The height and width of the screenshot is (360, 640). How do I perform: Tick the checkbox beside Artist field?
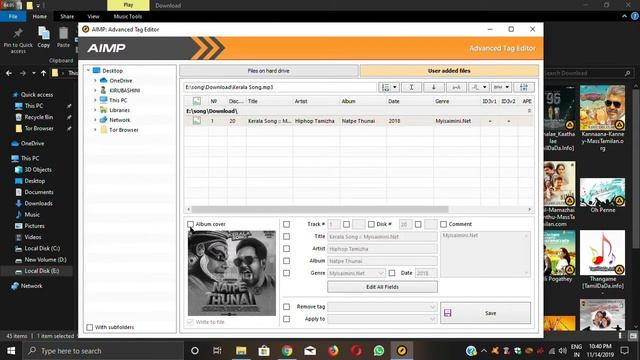pyautogui.click(x=287, y=249)
